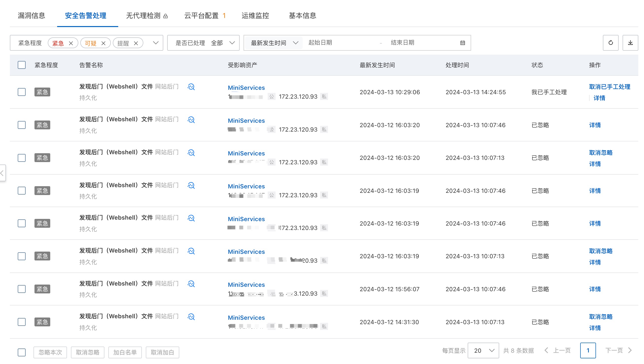Click the 忽略本次 button
644x364 pixels.
click(50, 352)
